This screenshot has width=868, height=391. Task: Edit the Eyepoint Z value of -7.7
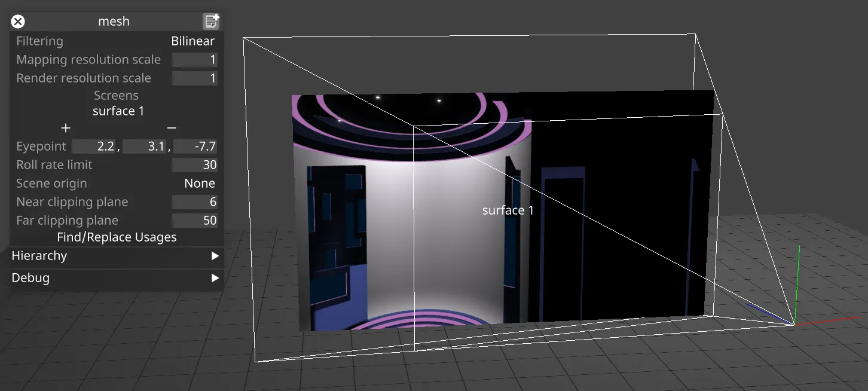pyautogui.click(x=194, y=146)
